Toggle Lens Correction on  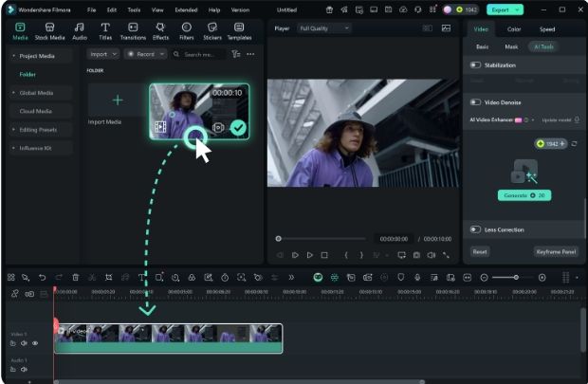click(476, 229)
